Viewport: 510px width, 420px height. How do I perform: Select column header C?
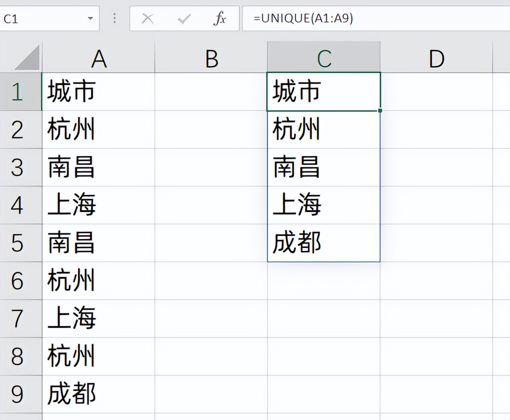click(323, 58)
